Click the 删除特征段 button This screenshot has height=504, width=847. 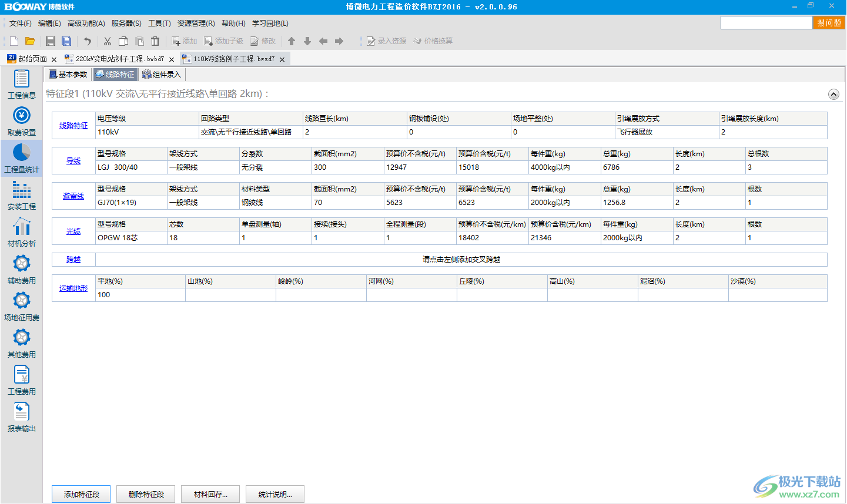(x=146, y=495)
